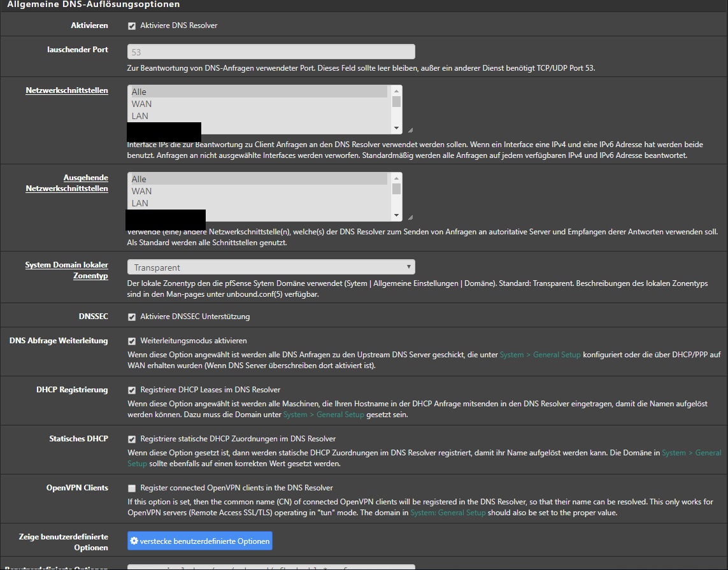The width and height of the screenshot is (728, 570).
Task: Open System: General Setup link under OpenVPN
Action: (448, 513)
